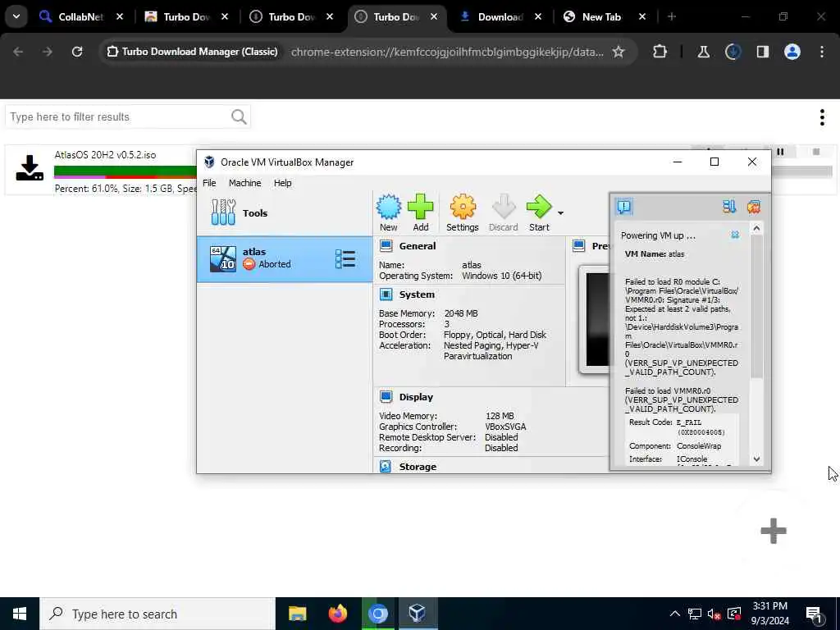
Task: Pause the AtlasOS download
Action: click(780, 152)
